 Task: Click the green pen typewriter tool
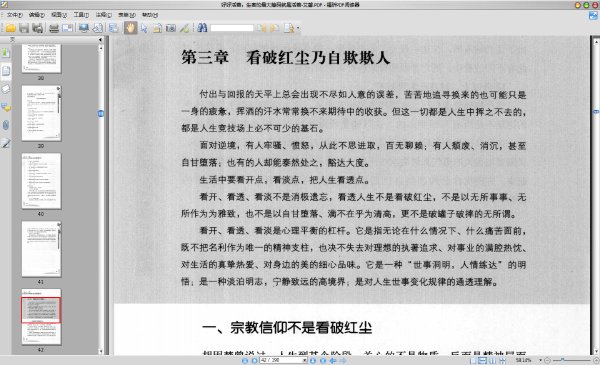184,28
